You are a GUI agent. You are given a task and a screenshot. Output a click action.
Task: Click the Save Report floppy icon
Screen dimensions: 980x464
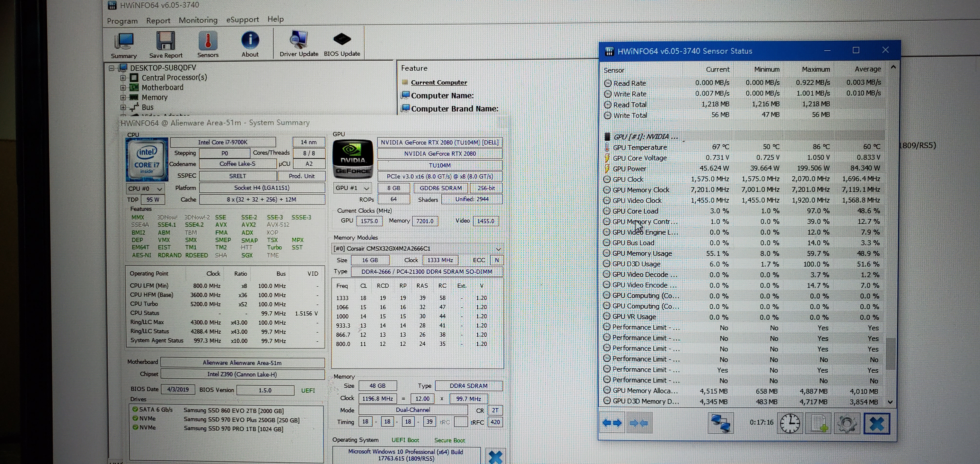(x=166, y=41)
